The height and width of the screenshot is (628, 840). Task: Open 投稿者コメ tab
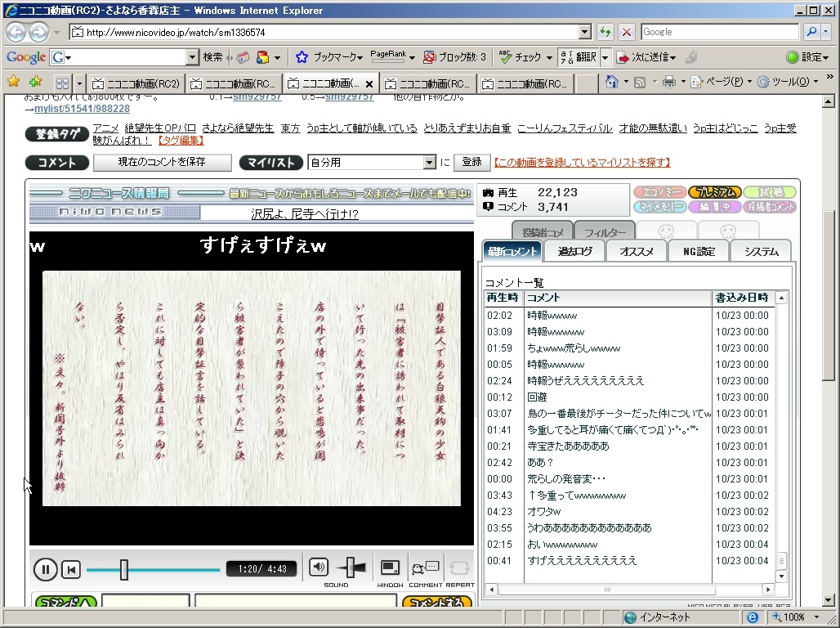(x=542, y=231)
